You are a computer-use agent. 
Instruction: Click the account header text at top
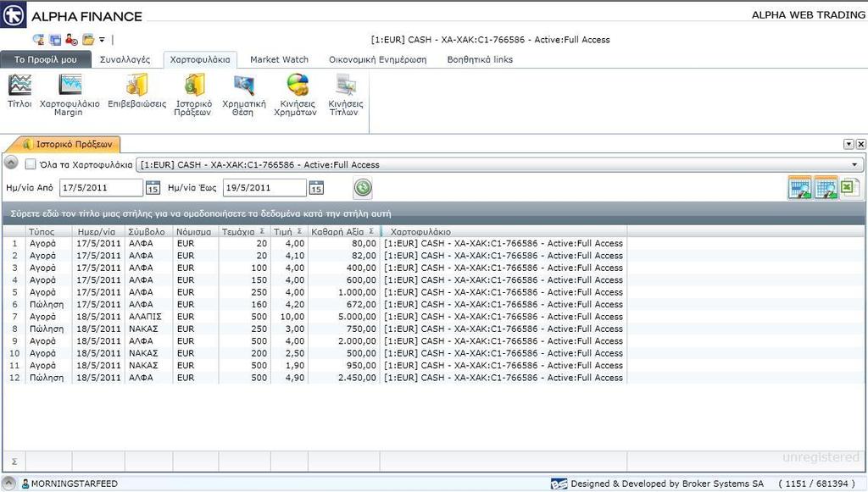[490, 40]
